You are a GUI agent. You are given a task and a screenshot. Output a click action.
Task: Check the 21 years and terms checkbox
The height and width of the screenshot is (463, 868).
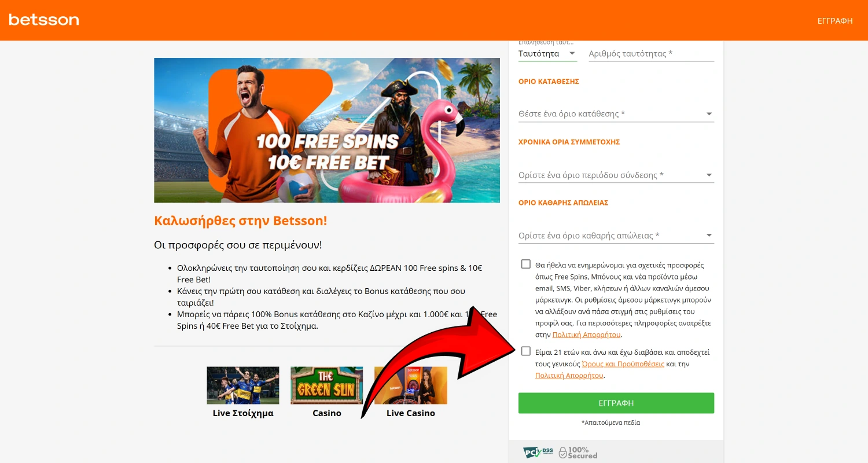pyautogui.click(x=525, y=351)
